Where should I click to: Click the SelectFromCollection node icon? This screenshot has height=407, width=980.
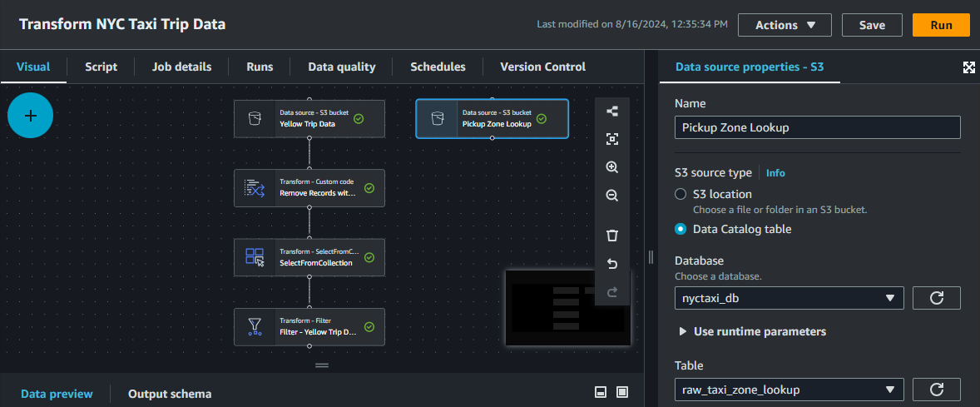pos(255,257)
